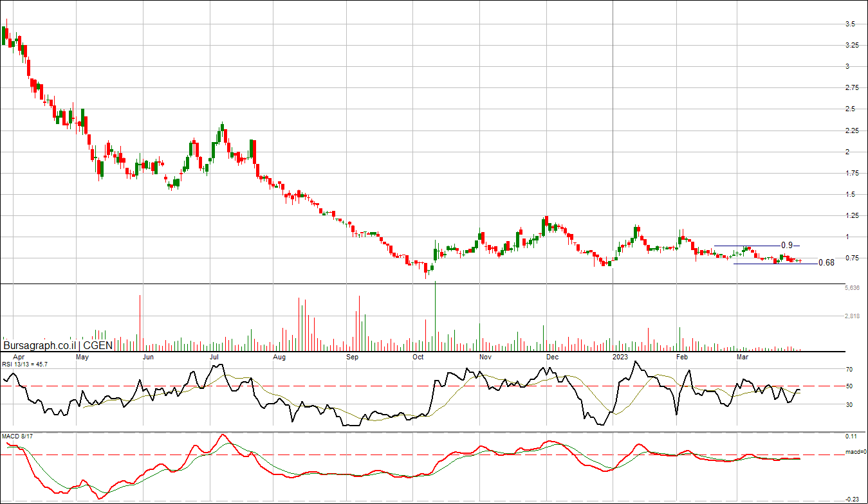Select the 70 level on the RSI axis
This screenshot has height=504, width=868.
coord(848,370)
